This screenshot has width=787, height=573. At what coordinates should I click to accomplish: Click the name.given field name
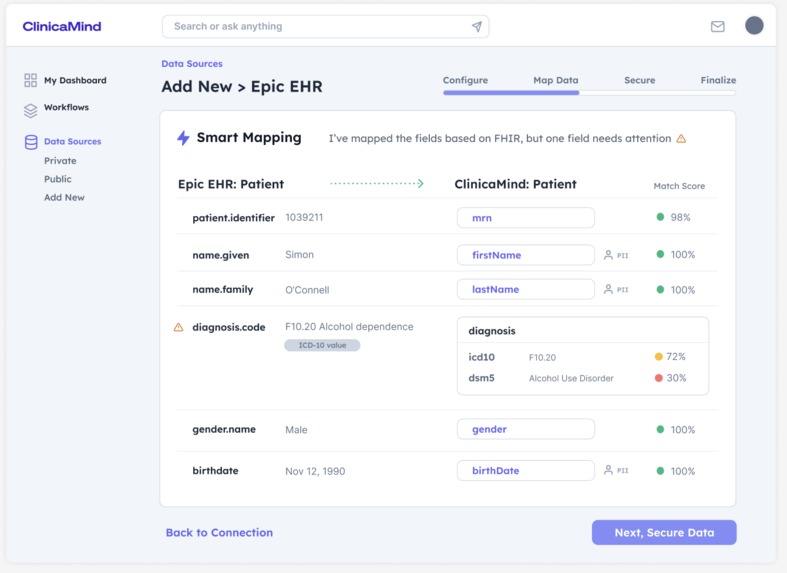point(221,255)
